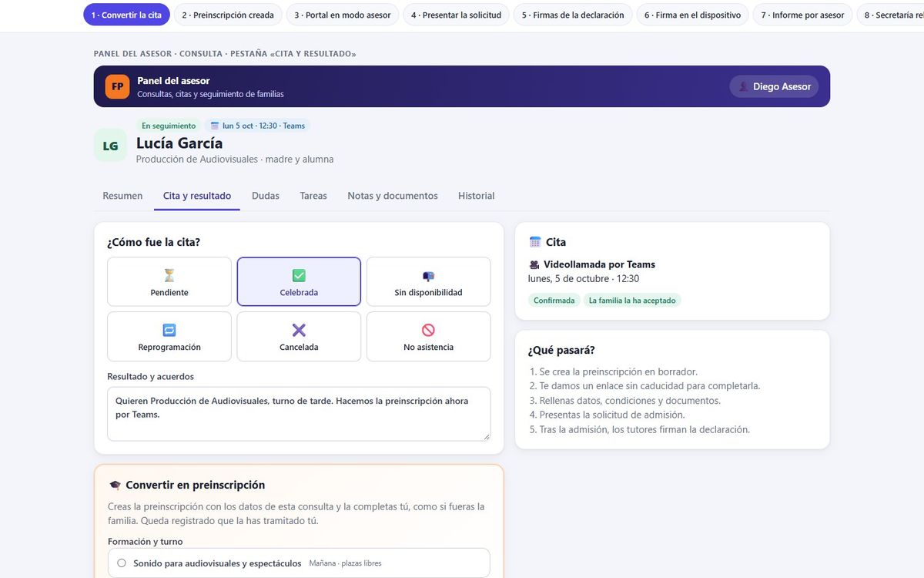Click the 'Resultado y acuerdos' field label

coord(151,377)
